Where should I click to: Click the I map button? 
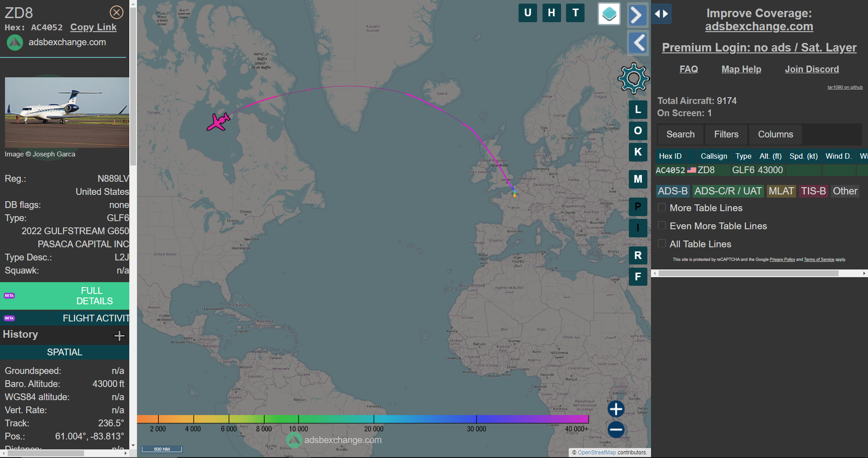[638, 228]
